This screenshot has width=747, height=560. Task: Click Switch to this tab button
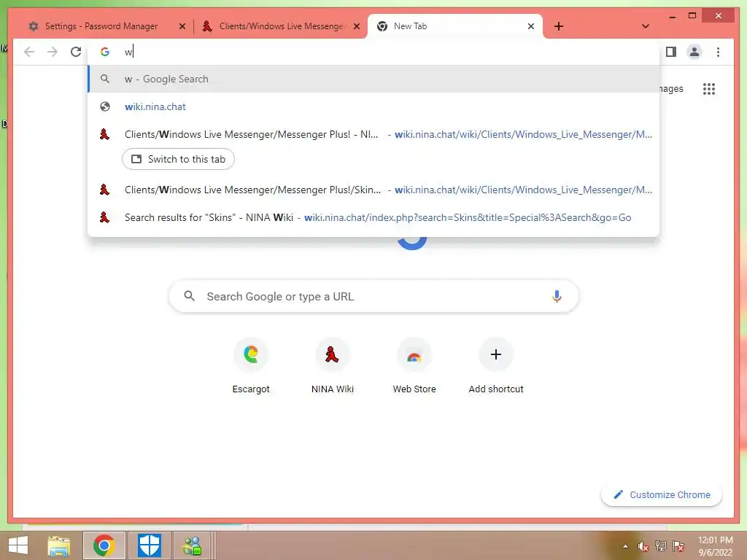click(x=178, y=159)
